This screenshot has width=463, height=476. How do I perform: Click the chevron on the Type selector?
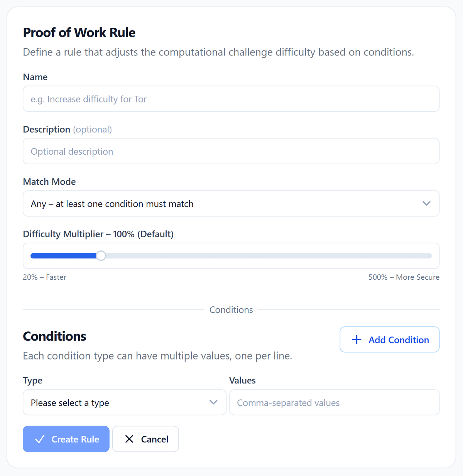tap(213, 402)
